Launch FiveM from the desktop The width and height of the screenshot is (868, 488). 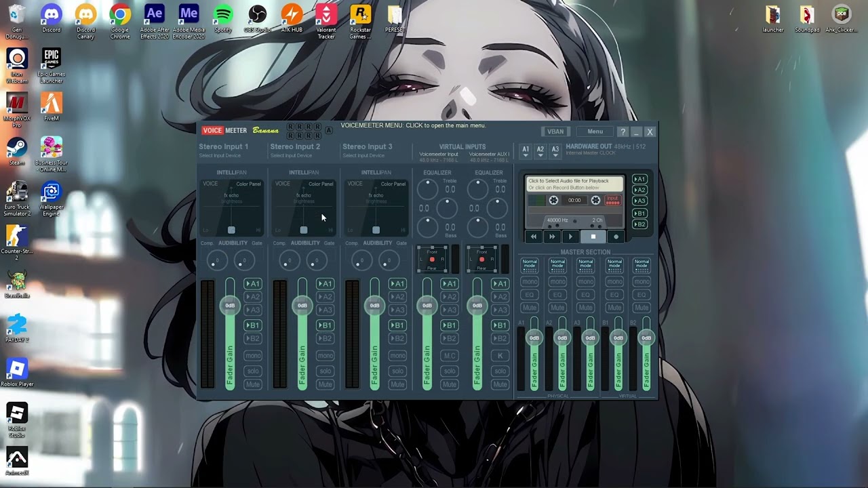(x=52, y=107)
